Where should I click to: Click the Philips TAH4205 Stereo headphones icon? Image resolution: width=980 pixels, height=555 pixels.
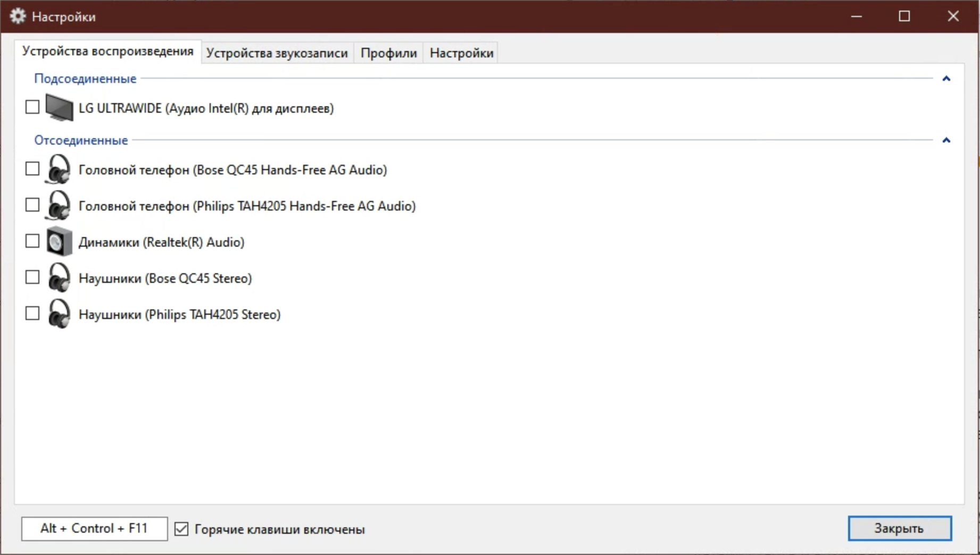click(59, 314)
